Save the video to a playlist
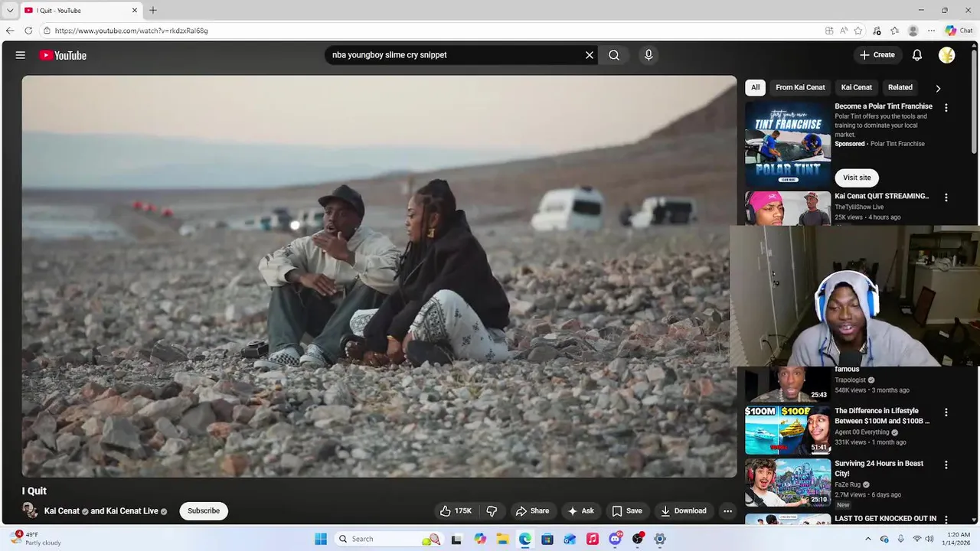980x551 pixels. 626,511
